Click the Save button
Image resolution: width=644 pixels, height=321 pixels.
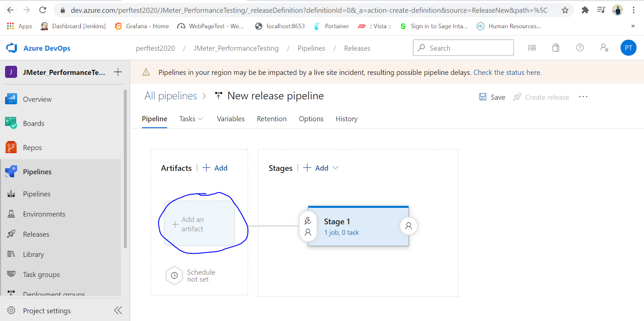pos(492,97)
